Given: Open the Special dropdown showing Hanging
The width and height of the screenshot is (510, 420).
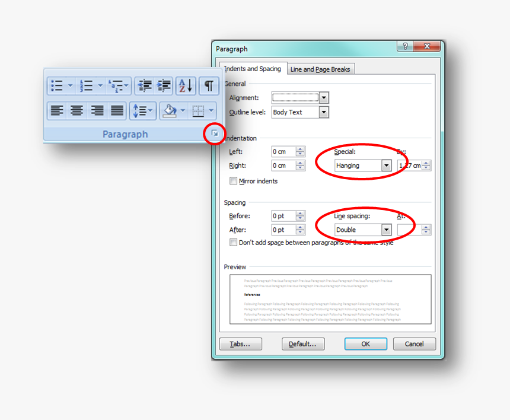Looking at the screenshot, I should coord(386,165).
